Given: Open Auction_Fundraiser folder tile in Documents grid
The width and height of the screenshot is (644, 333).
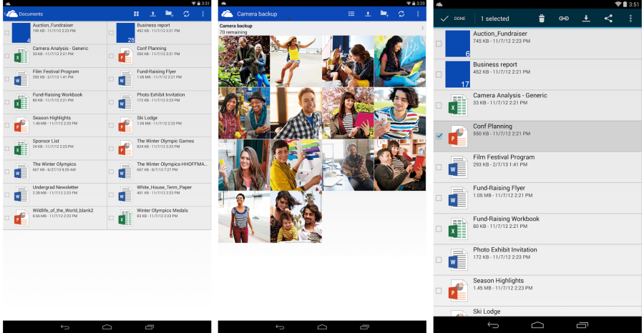Looking at the screenshot, I should [x=21, y=33].
